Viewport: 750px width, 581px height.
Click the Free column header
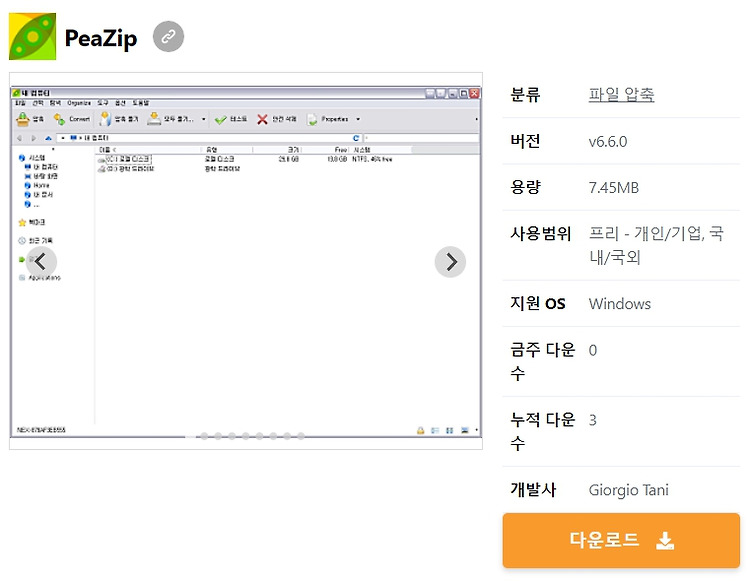click(341, 150)
